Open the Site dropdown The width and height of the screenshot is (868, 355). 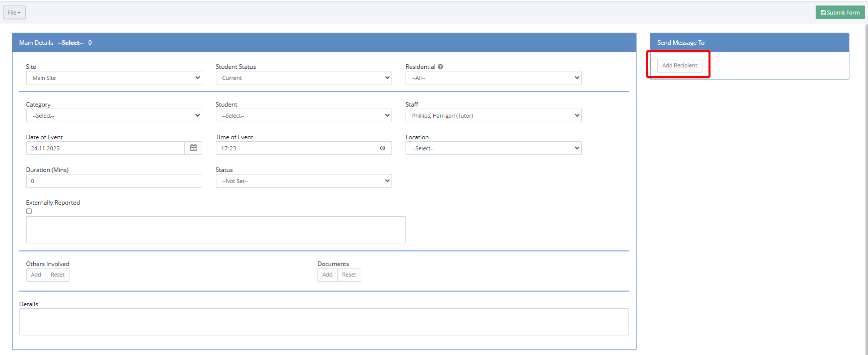pyautogui.click(x=114, y=78)
